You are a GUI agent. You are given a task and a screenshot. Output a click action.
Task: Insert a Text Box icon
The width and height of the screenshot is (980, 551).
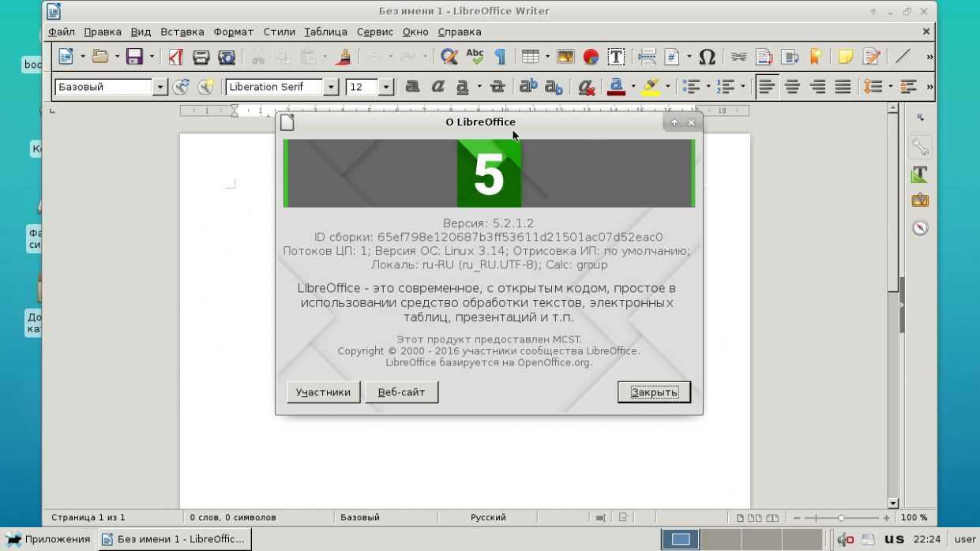click(x=616, y=57)
